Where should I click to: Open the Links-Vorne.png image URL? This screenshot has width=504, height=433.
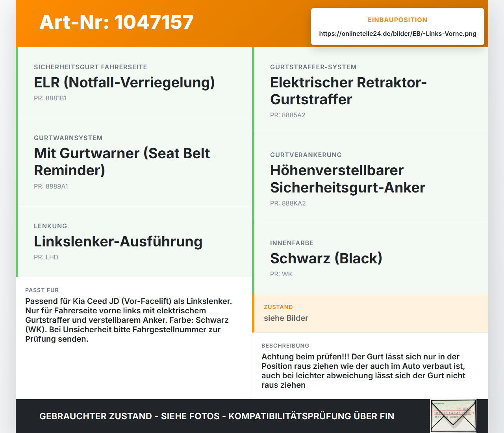click(x=398, y=33)
